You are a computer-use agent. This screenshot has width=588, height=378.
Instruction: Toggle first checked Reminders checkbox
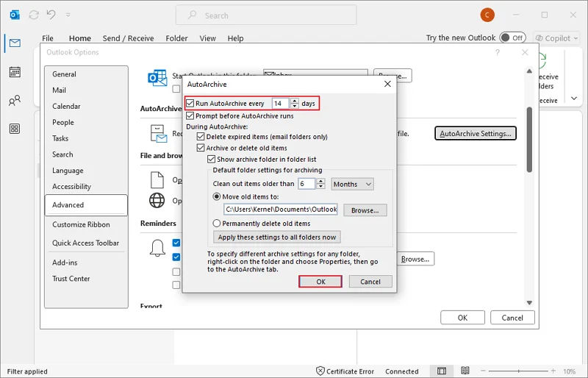tap(176, 243)
